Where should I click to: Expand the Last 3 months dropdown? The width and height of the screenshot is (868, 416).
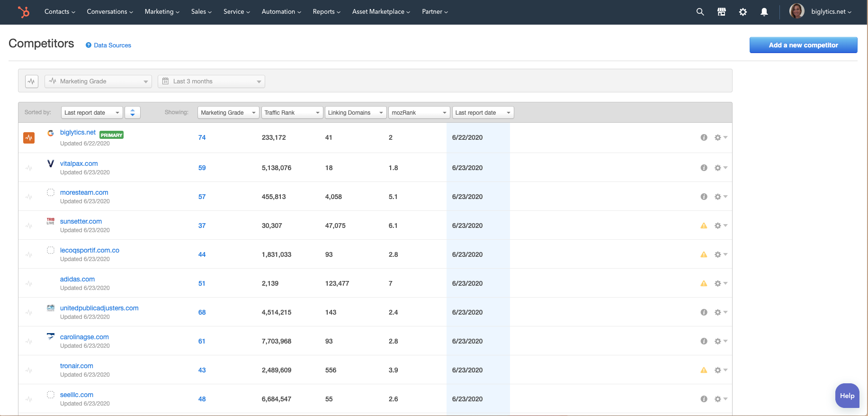(211, 81)
